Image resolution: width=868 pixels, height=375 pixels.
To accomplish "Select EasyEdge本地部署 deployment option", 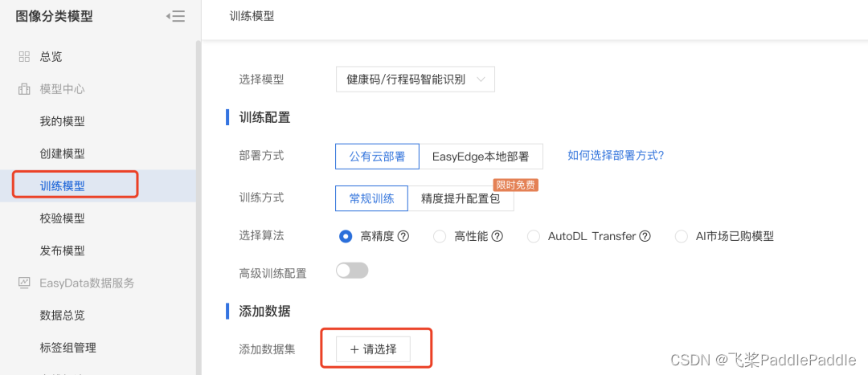I will click(481, 157).
